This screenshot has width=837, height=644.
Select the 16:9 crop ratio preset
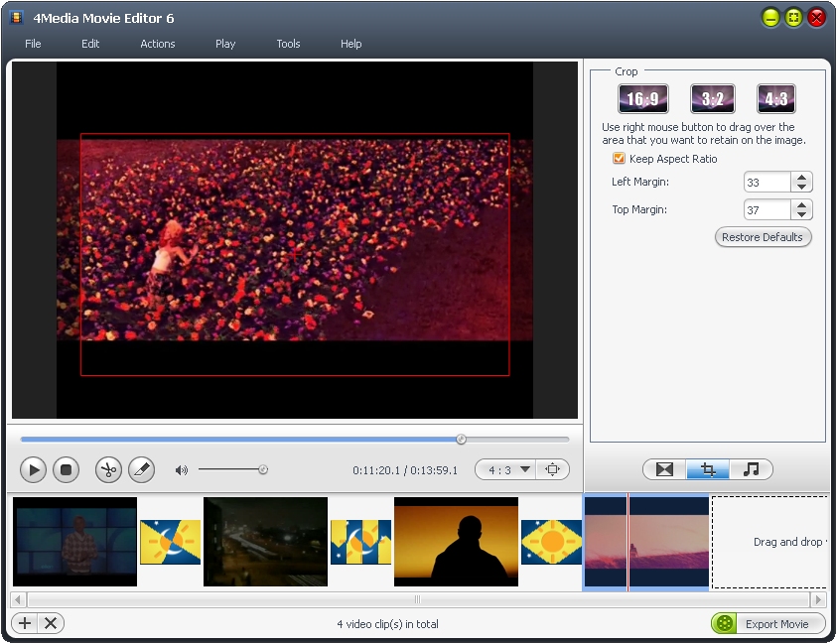tap(643, 99)
